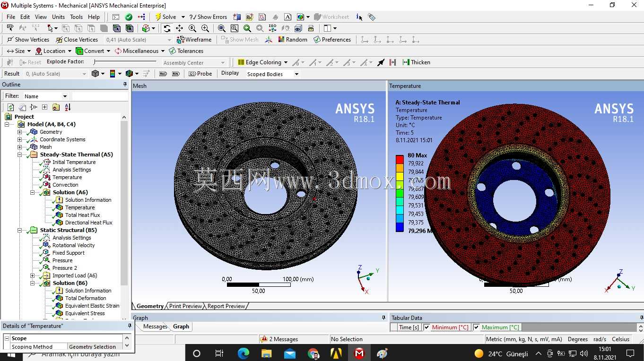The image size is (644, 361).
Task: Click the Wireframe display button
Action: pos(194,40)
